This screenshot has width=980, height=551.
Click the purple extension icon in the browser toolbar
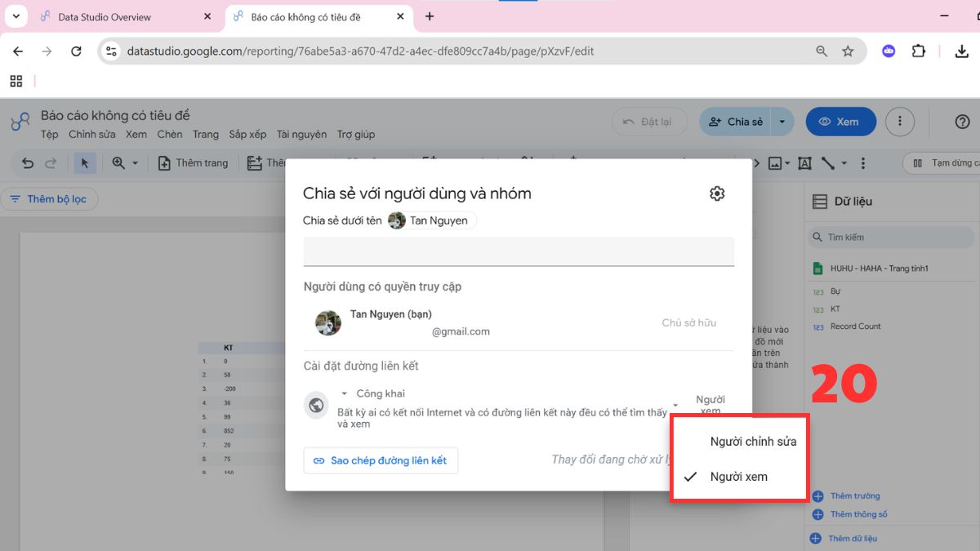pyautogui.click(x=889, y=51)
